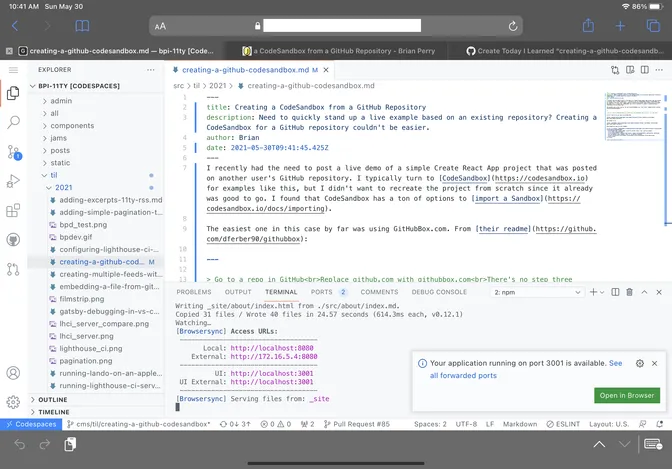Show the Safari tab overview
Screen dimensions: 672x469
[653, 26]
